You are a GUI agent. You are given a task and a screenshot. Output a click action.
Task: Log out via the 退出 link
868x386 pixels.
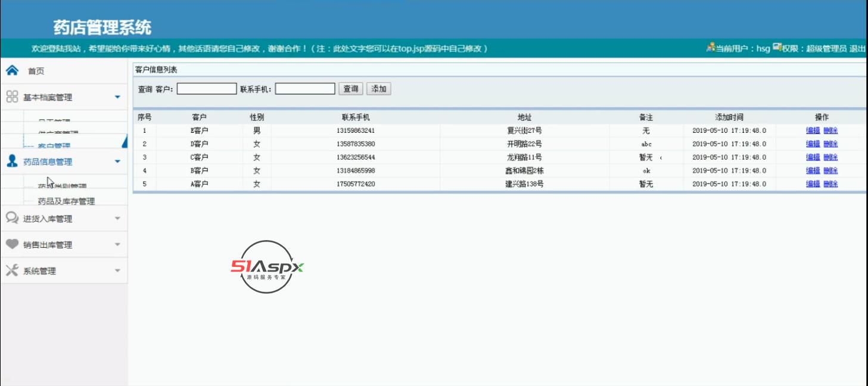coord(857,49)
